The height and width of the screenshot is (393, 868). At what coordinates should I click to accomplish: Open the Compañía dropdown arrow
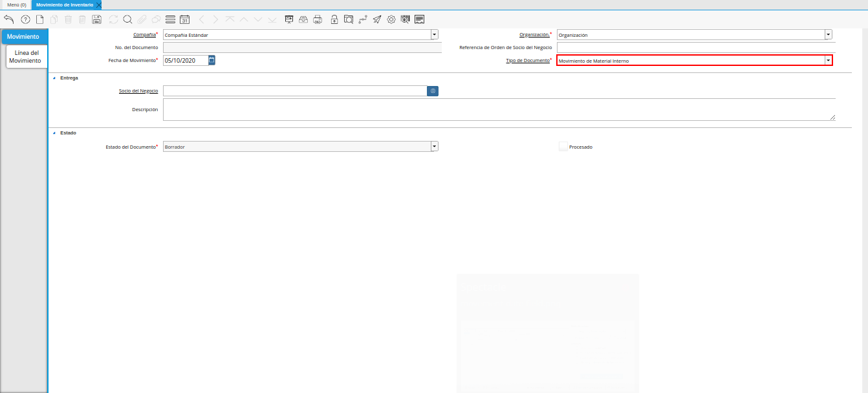[435, 35]
